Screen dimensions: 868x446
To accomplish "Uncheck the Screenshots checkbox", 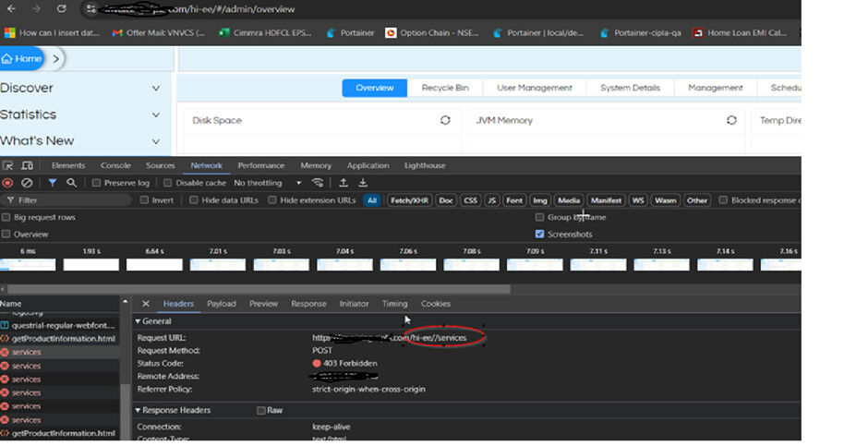I will coord(540,234).
